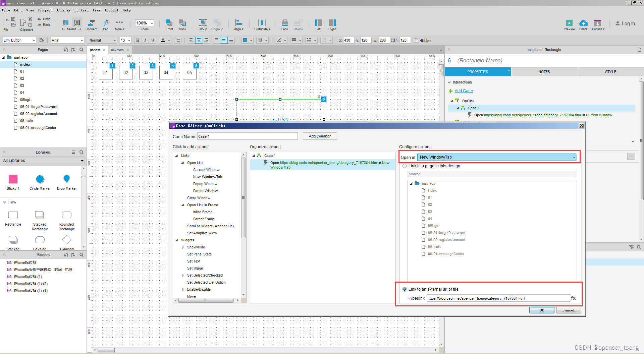The image size is (644, 354).
Task: Expand the Show/Hide action
Action: pos(183,247)
